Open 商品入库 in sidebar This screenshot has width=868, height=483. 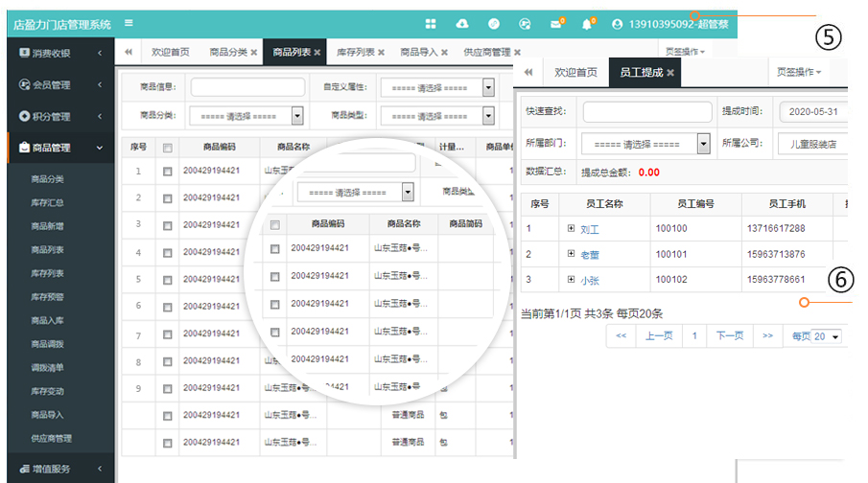click(x=47, y=320)
